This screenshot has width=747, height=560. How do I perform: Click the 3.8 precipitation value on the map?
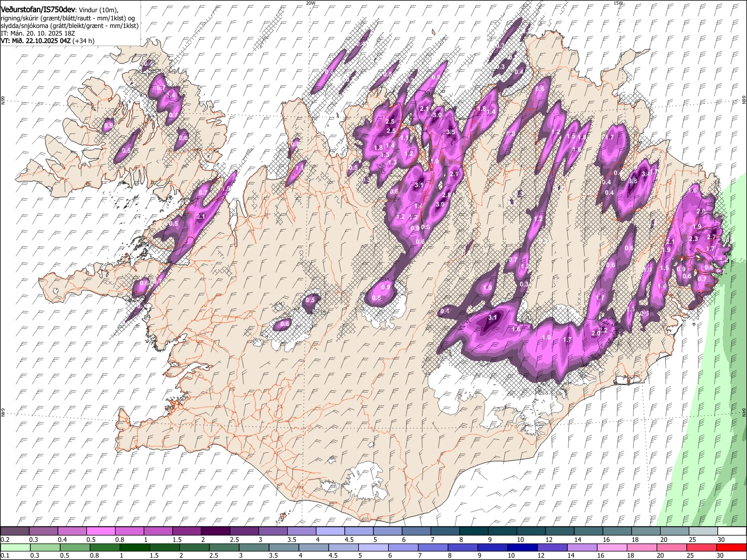point(633,181)
